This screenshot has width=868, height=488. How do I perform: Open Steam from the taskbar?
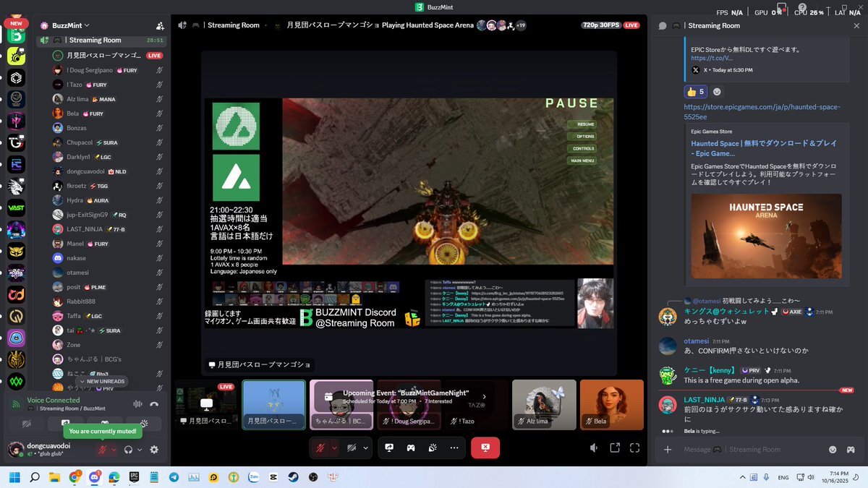(292, 477)
